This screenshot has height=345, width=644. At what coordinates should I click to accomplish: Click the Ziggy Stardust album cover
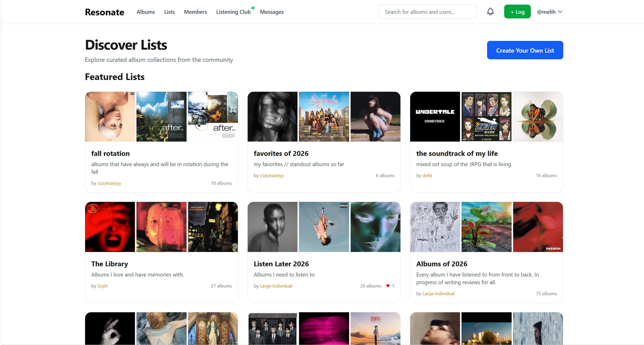(x=213, y=227)
